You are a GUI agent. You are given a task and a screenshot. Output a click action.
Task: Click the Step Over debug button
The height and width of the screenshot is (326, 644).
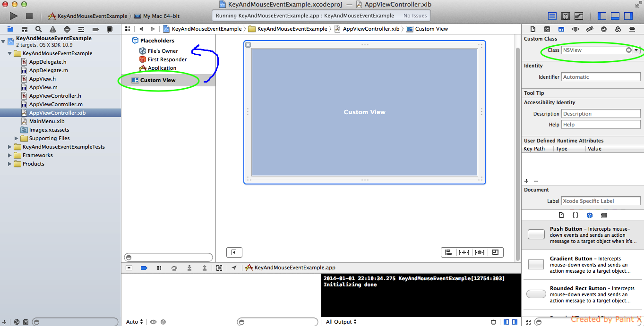(x=174, y=268)
